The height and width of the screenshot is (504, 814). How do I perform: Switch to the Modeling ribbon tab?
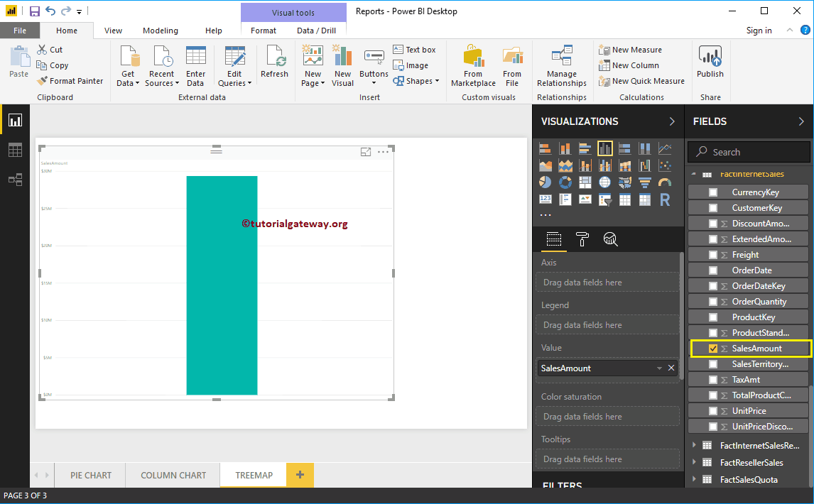tap(161, 31)
